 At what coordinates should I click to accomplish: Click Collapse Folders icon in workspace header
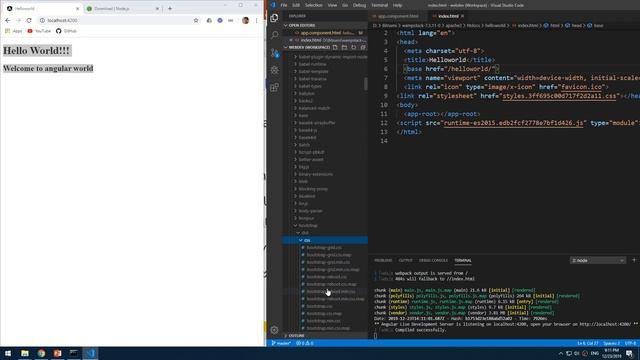click(x=363, y=47)
